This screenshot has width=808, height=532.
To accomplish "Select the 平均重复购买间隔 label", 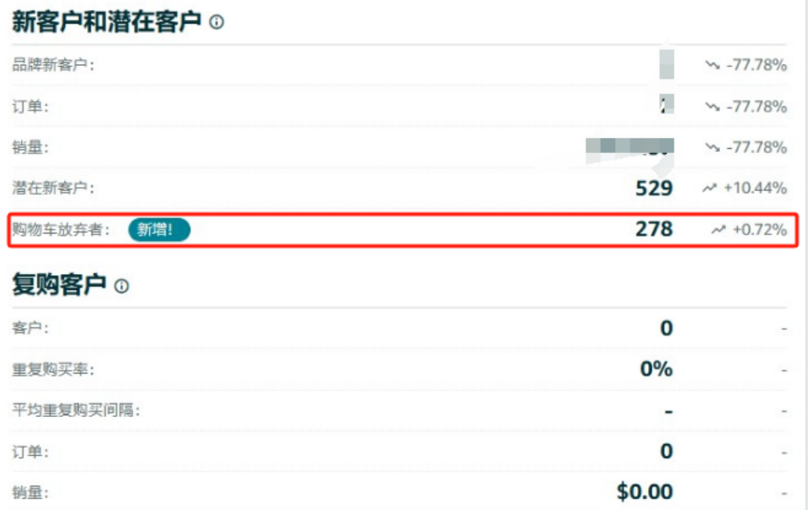I will [76, 410].
